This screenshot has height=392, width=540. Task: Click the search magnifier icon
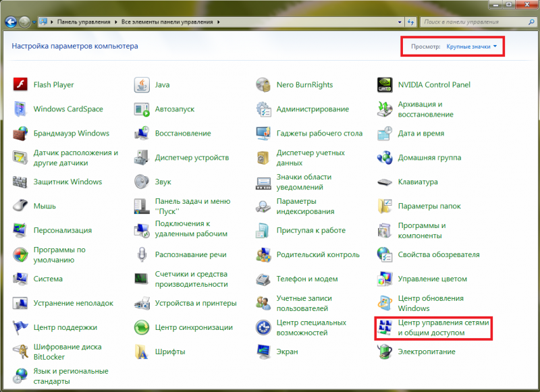[531, 22]
